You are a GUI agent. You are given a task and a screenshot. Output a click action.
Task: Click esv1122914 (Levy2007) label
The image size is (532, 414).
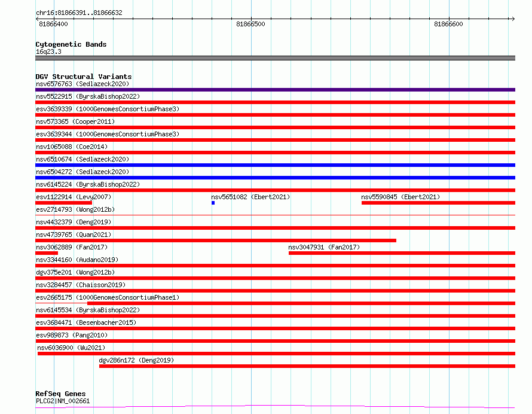[74, 197]
